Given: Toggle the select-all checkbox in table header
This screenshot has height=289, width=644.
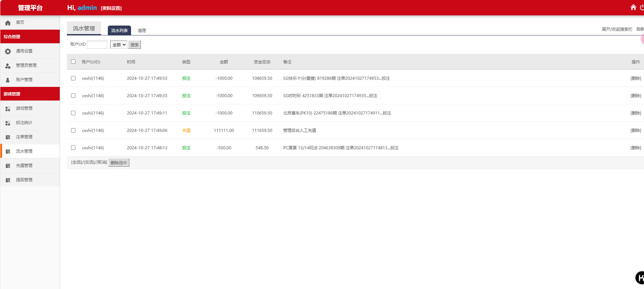Looking at the screenshot, I should point(73,62).
